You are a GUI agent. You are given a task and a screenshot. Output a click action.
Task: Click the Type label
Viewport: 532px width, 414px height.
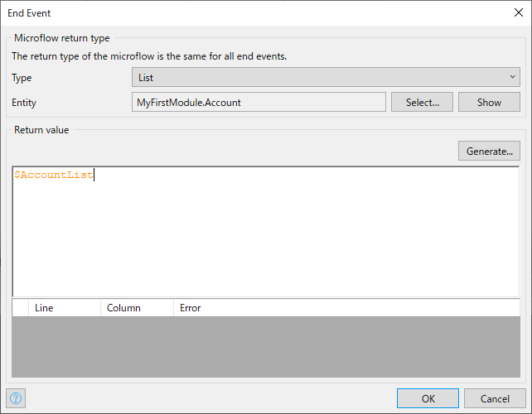pyautogui.click(x=22, y=78)
